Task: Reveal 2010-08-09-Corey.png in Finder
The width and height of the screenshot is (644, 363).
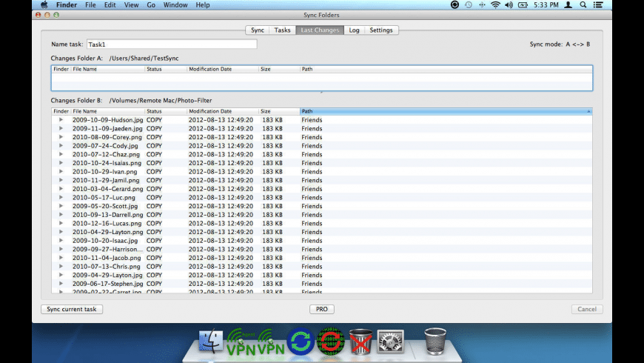Action: pos(61,137)
